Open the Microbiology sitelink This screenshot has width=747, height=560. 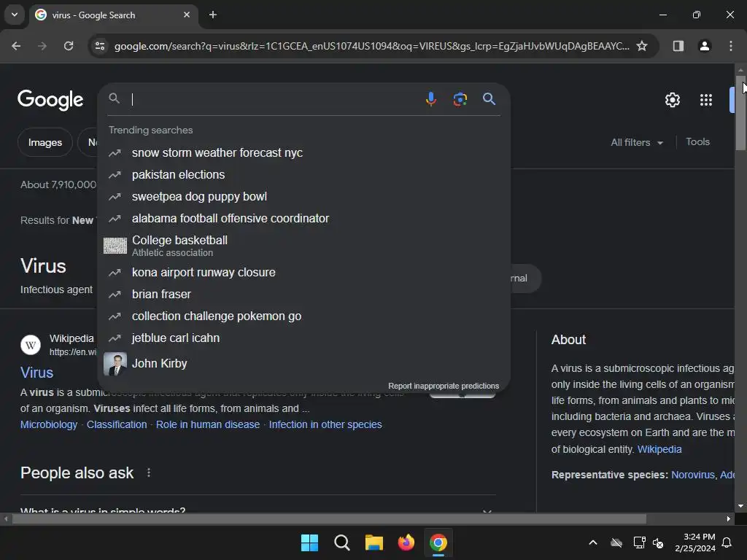tap(49, 424)
